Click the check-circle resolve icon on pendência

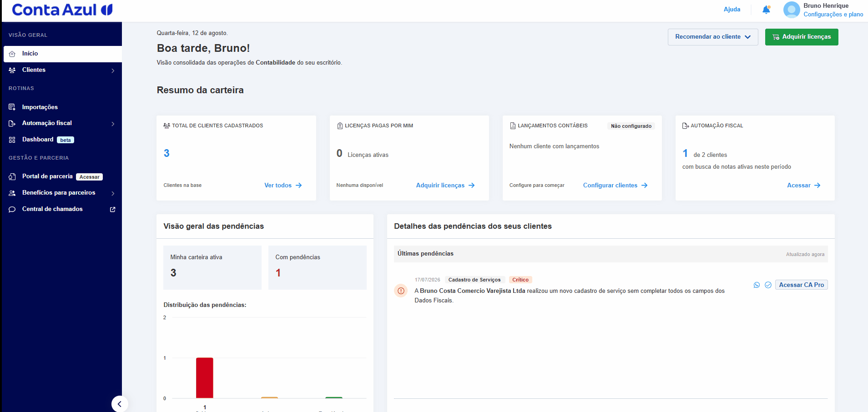pos(768,285)
